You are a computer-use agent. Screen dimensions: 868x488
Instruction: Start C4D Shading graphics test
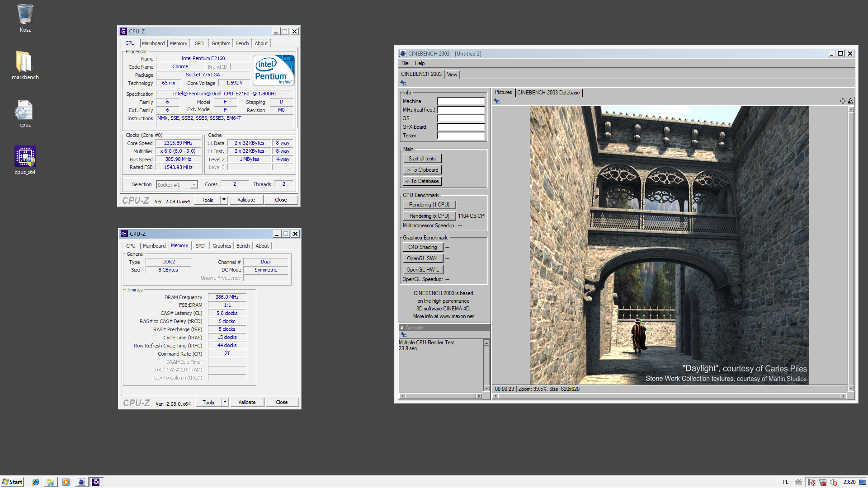point(422,247)
